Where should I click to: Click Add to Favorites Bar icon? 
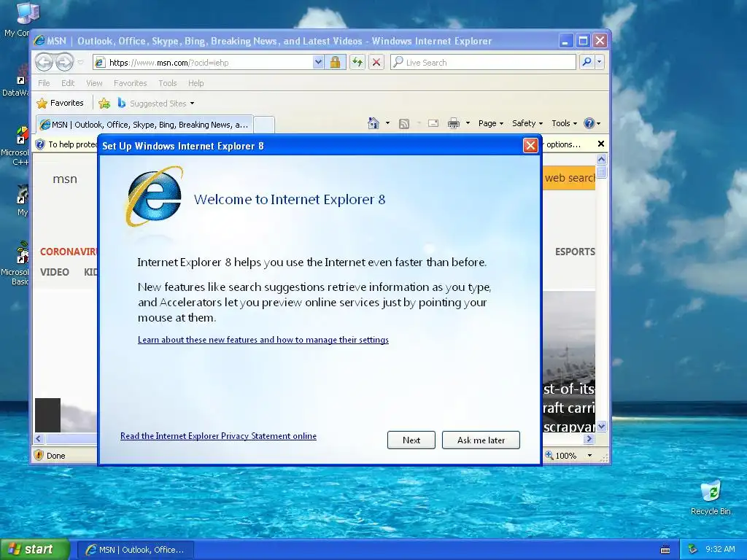pos(104,103)
